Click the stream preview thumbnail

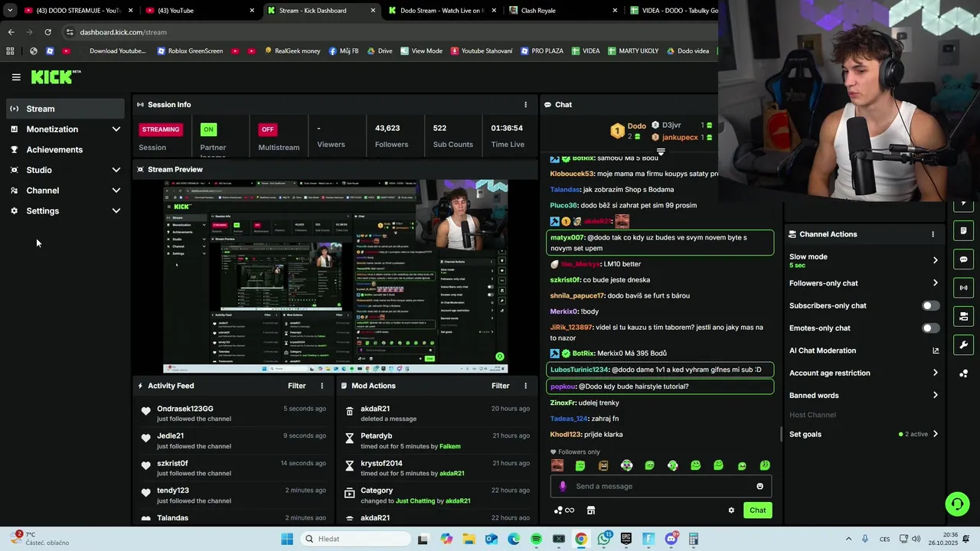pyautogui.click(x=335, y=276)
